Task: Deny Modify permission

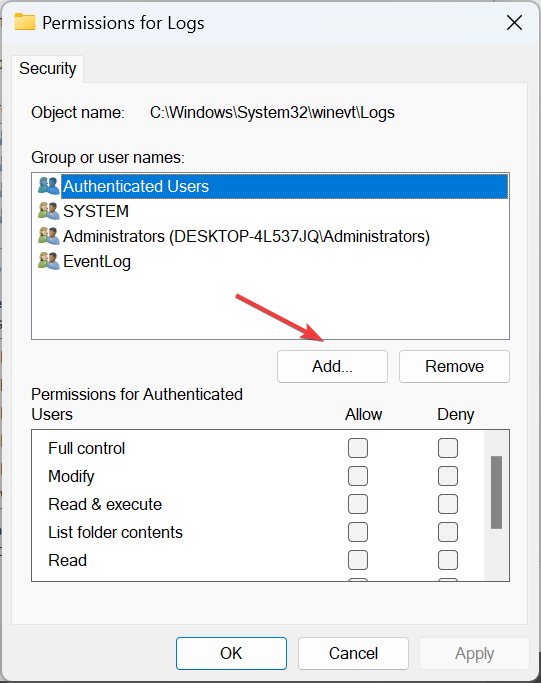Action: 448,476
